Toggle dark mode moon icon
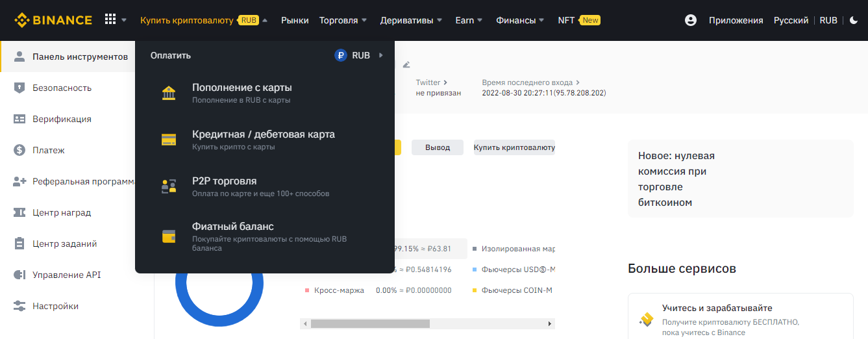The width and height of the screenshot is (868, 339). point(854,20)
